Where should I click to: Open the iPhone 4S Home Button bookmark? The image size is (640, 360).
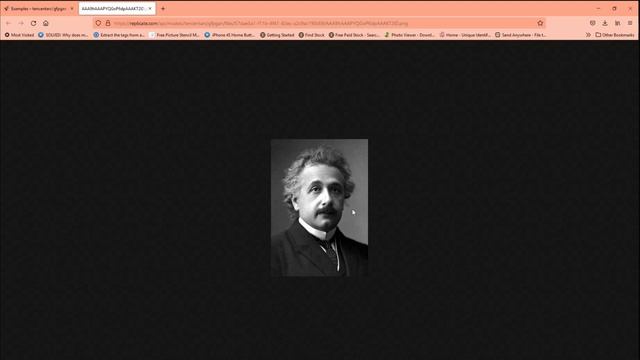pos(229,35)
